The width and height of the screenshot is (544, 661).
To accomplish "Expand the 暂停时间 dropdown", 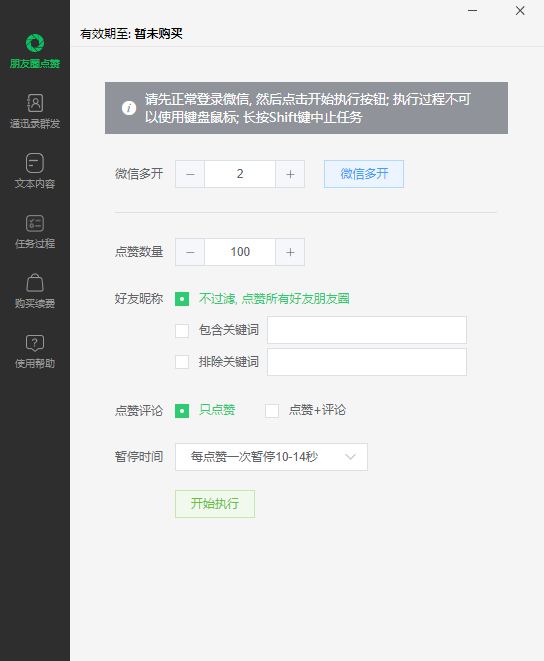I will pos(271,457).
